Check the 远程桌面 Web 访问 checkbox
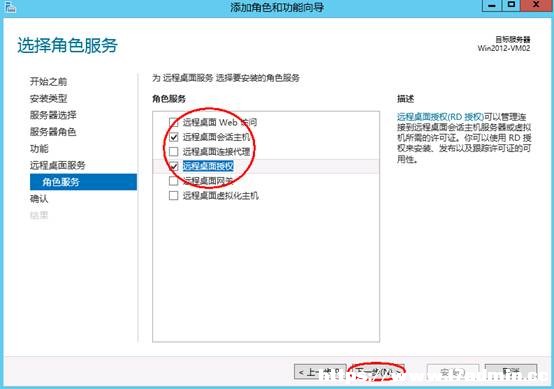This screenshot has height=389, width=554. (x=173, y=122)
